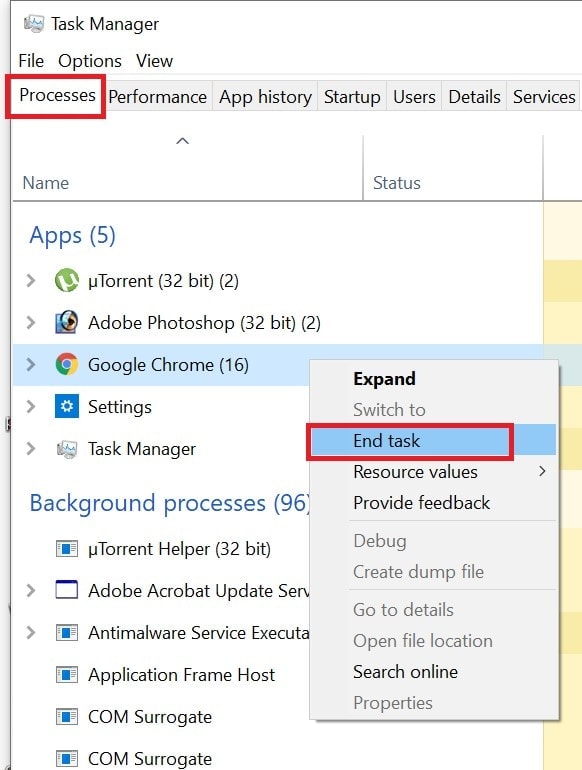Viewport: 582px width, 770px height.
Task: Expand Adobe Acrobat Update Service row
Action: pos(31,590)
